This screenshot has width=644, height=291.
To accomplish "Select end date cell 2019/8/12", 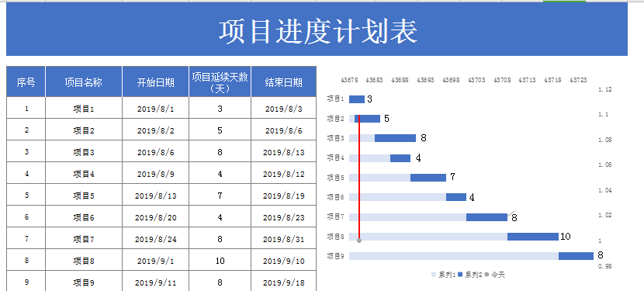I will [x=284, y=174].
